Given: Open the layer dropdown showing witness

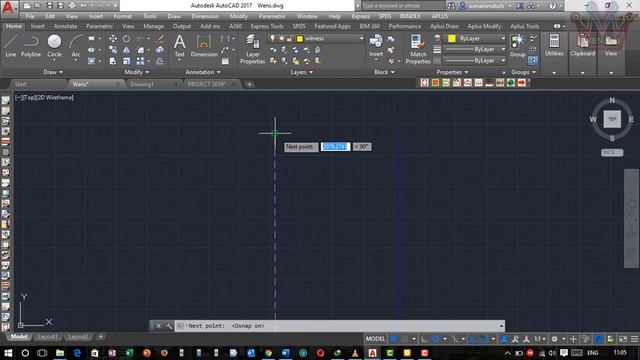Looking at the screenshot, I should pos(316,38).
